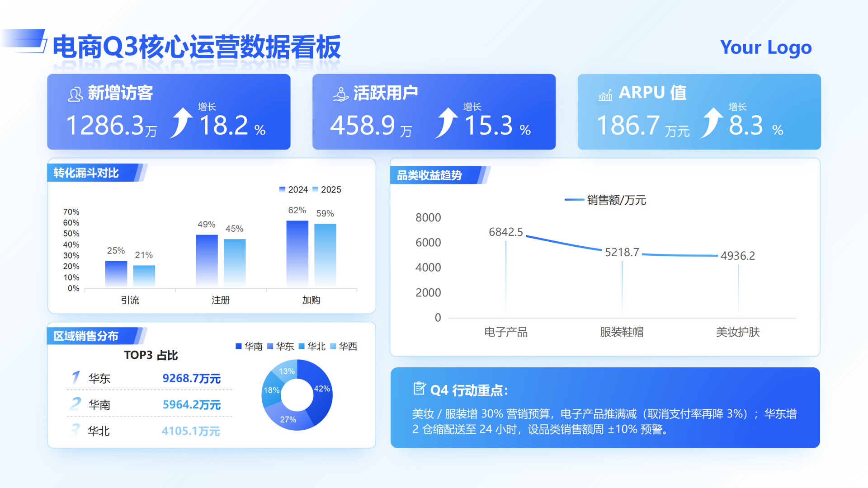Click the Q4 行动重点 notepad icon
Image resolution: width=868 pixels, height=488 pixels.
point(419,389)
